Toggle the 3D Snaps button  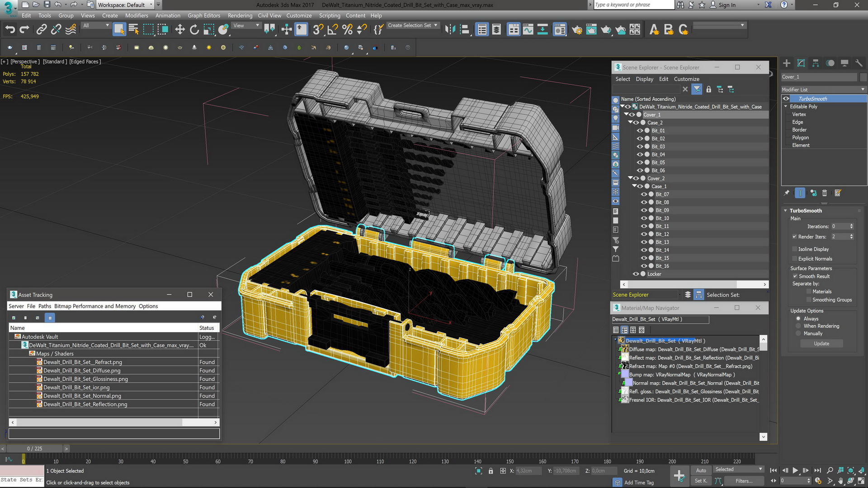point(318,30)
